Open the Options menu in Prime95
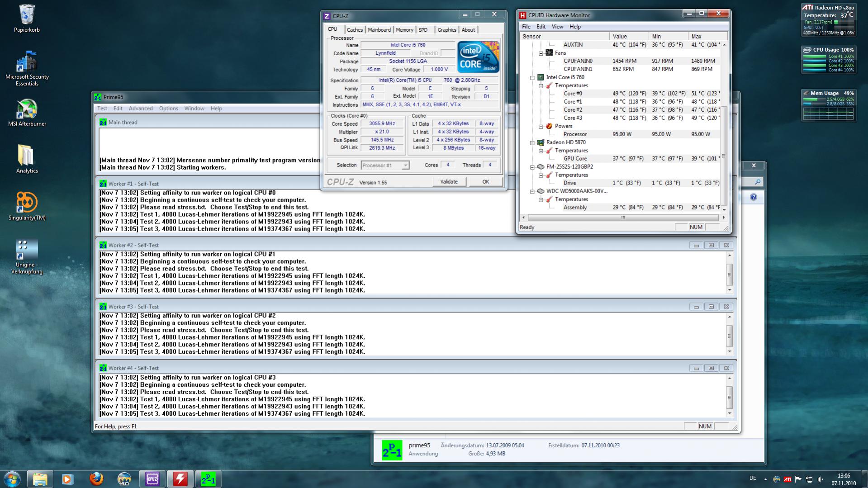Image resolution: width=868 pixels, height=488 pixels. click(168, 109)
